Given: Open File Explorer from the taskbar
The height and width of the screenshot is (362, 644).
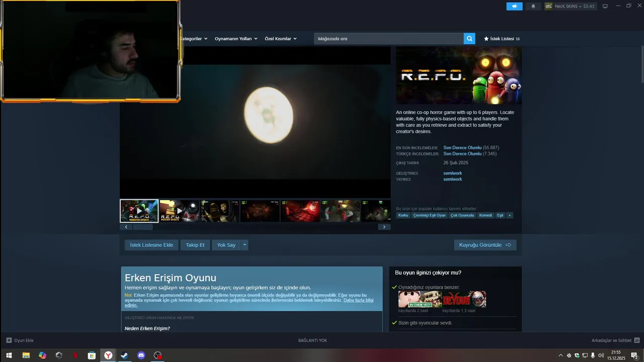Looking at the screenshot, I should click(26, 355).
